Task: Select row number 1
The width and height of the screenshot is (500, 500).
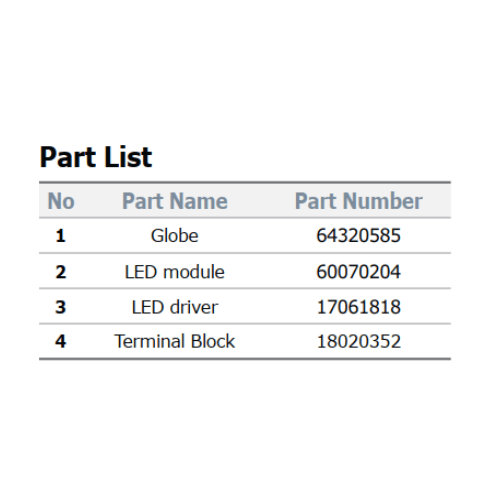Action: (60, 236)
